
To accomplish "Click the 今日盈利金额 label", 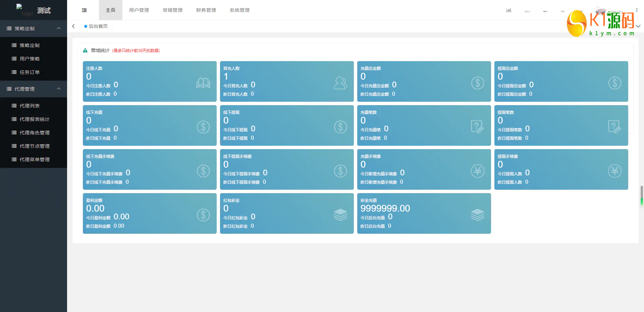I will [x=98, y=218].
